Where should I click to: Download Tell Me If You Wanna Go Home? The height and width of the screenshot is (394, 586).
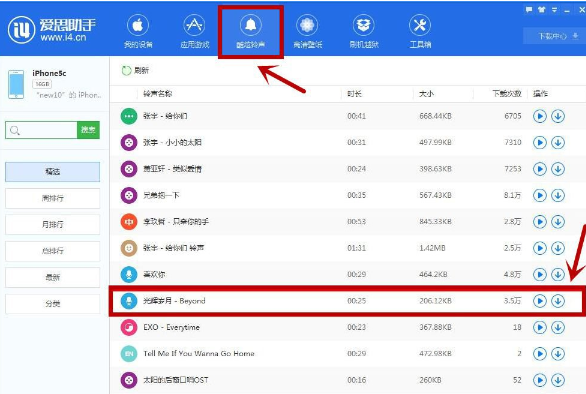click(558, 354)
